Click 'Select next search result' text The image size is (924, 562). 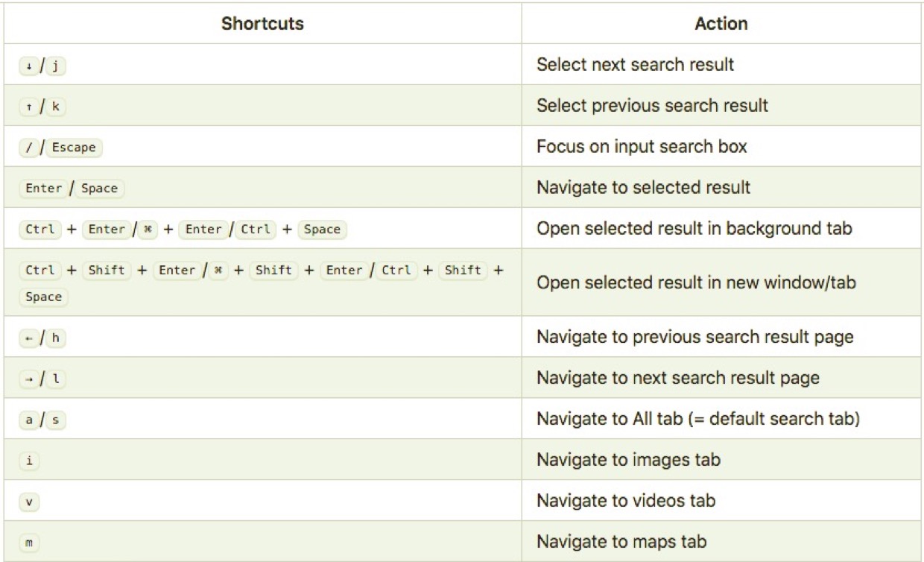click(635, 65)
